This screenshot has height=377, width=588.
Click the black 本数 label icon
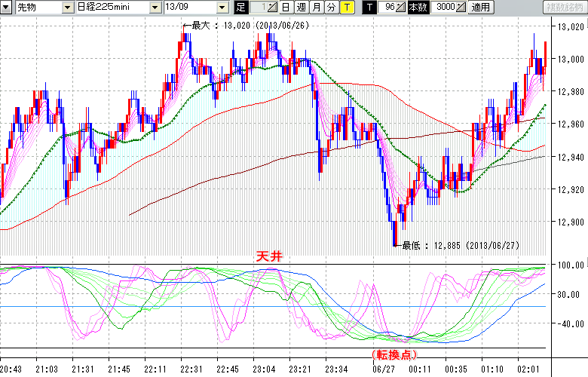click(417, 8)
